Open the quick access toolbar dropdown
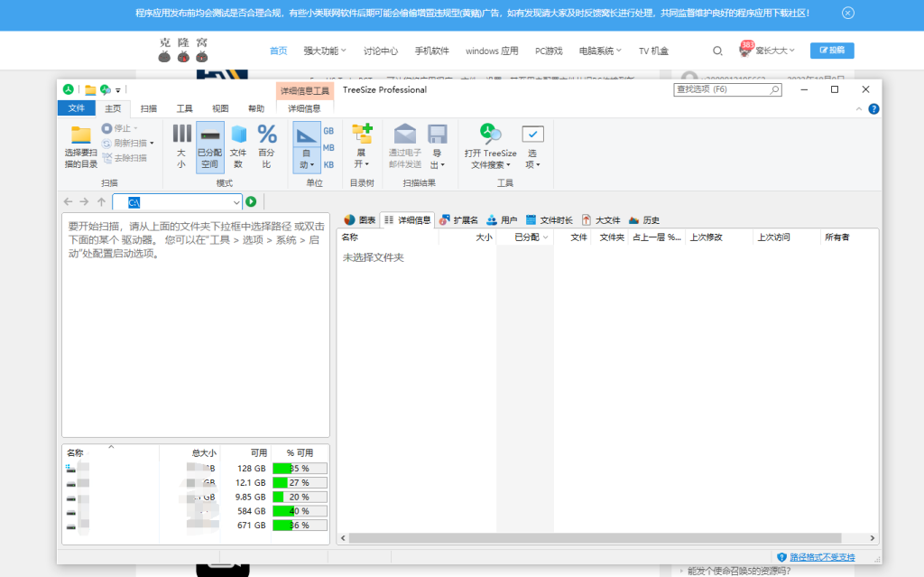The image size is (924, 577). 118,90
